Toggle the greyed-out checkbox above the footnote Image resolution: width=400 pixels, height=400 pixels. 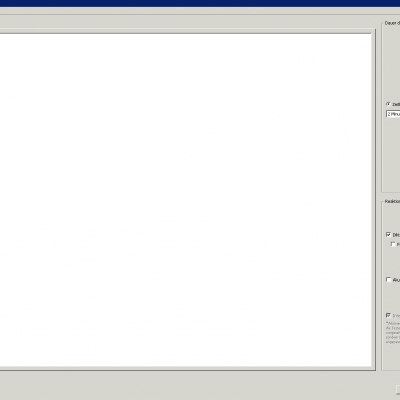[x=388, y=315]
